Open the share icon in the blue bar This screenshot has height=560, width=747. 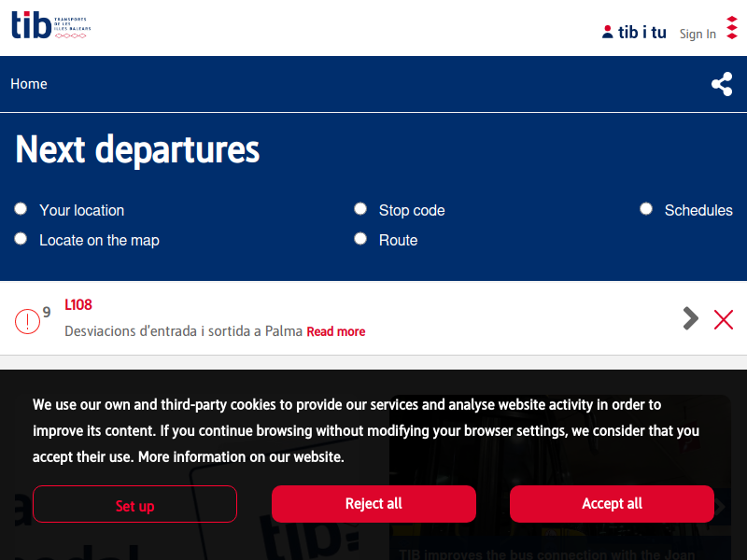[x=722, y=84]
